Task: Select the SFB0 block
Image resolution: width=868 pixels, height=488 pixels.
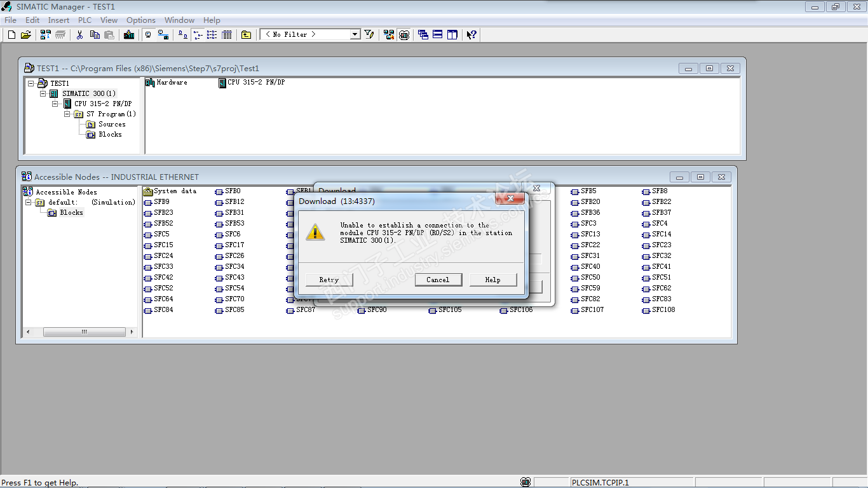Action: [x=228, y=191]
